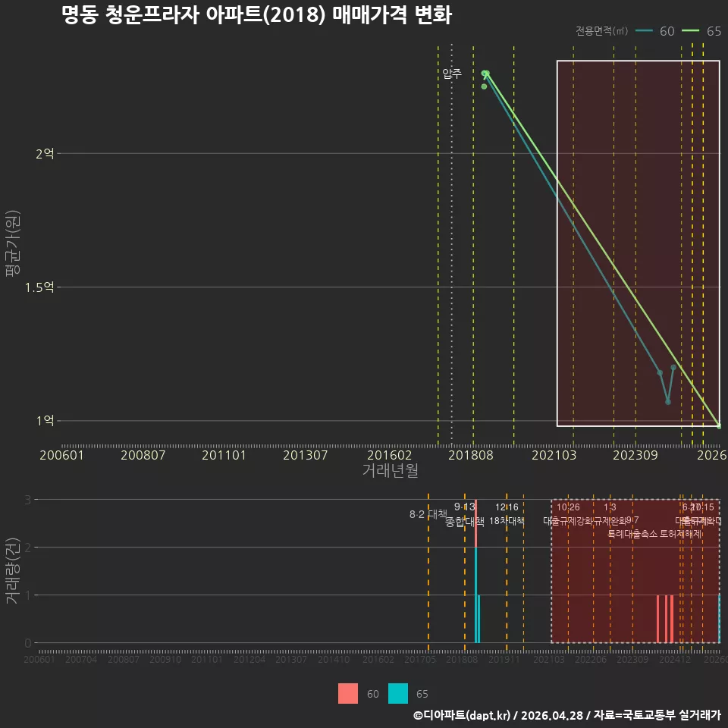This screenshot has width=728, height=728.
Task: Click 201204 on the volume chart axis
Action: (x=249, y=659)
